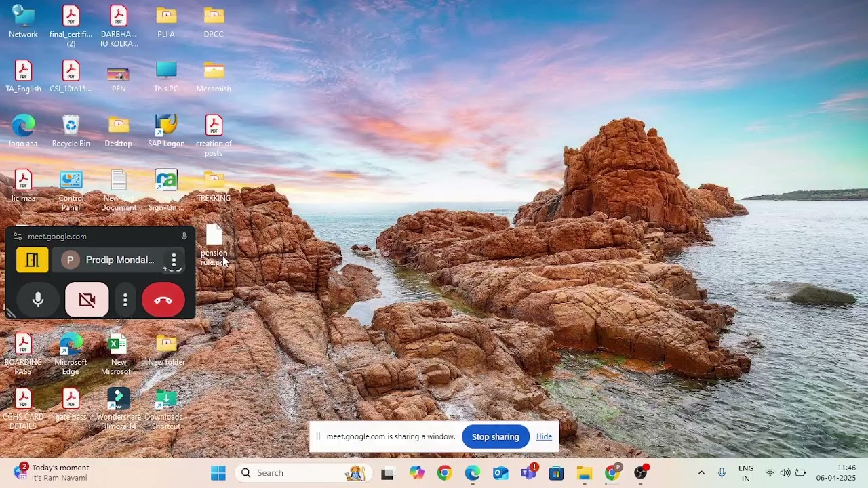This screenshot has width=868, height=488.
Task: End the call with the red hang-up button
Action: tap(163, 300)
